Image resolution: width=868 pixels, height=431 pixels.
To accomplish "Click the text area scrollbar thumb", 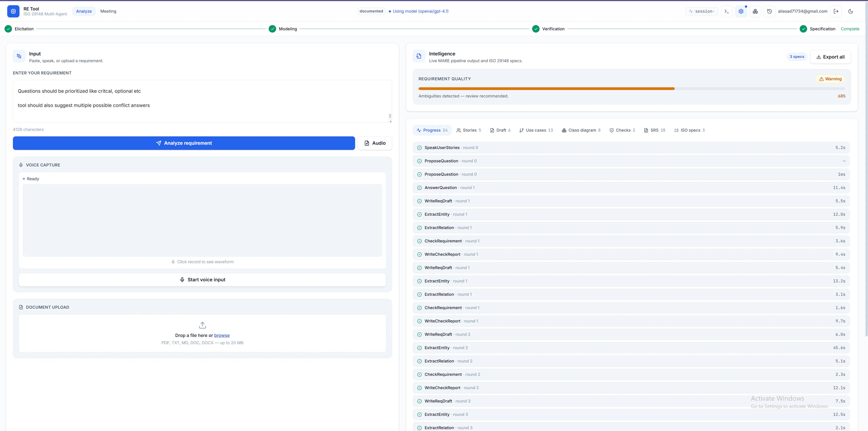I will click(x=390, y=116).
